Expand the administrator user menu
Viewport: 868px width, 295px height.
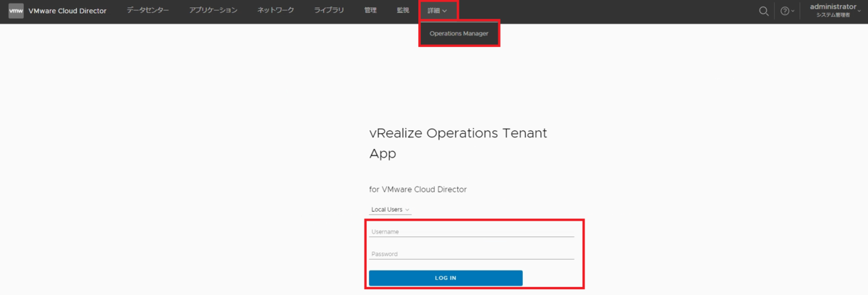835,10
